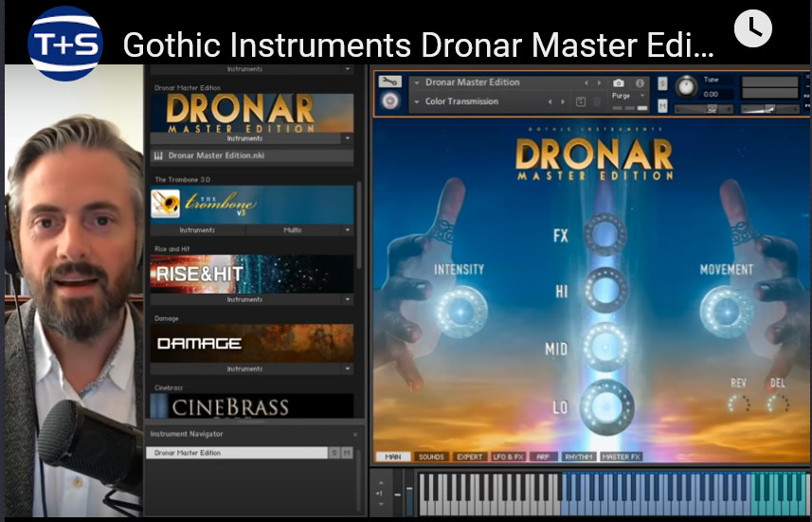Click the T+S channel logo
Viewport: 812px width, 522px height.
[65, 44]
